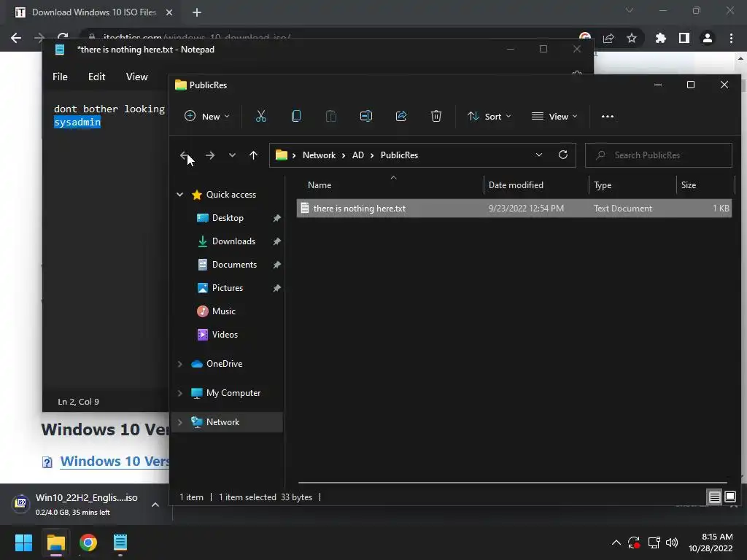Click Chrome icon on taskbar
The height and width of the screenshot is (560, 747).
(88, 542)
